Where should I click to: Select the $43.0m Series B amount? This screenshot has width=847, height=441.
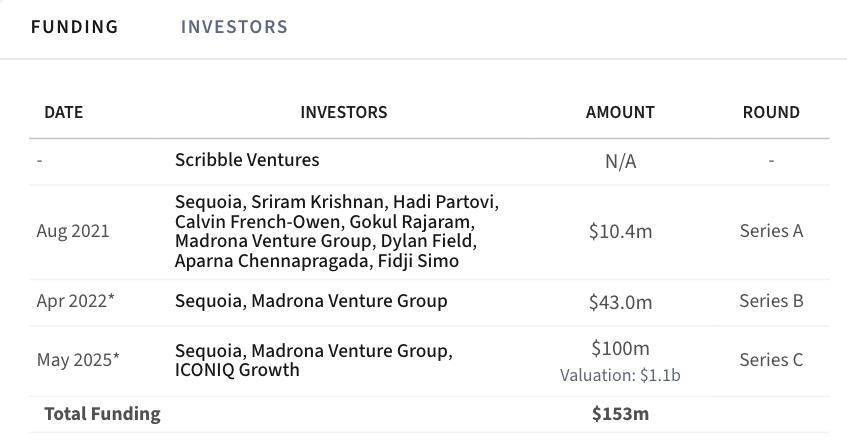pos(620,302)
